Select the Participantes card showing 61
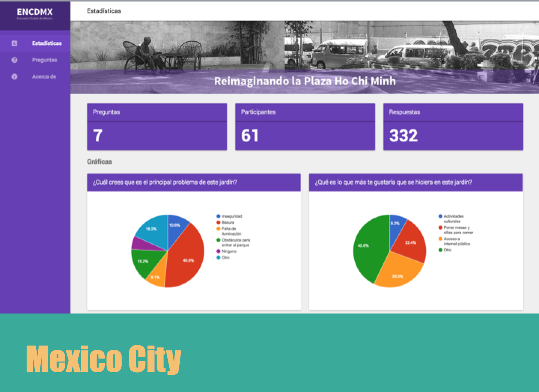 (x=305, y=127)
